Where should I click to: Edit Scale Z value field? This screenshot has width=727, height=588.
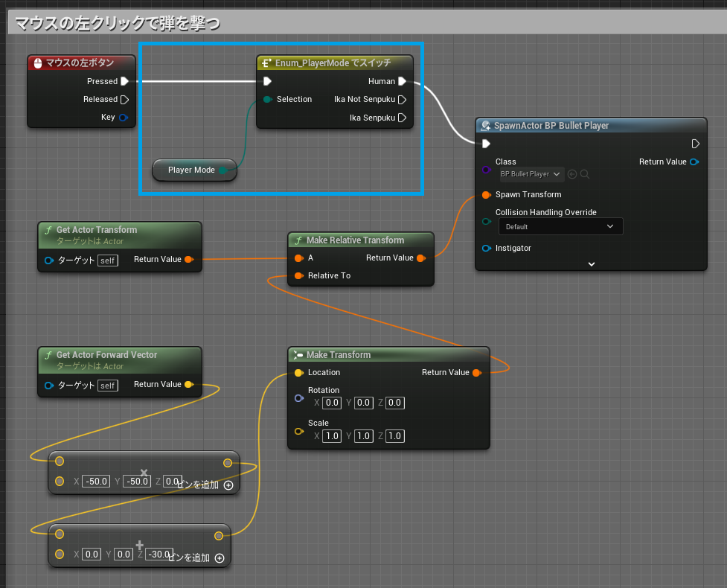394,436
